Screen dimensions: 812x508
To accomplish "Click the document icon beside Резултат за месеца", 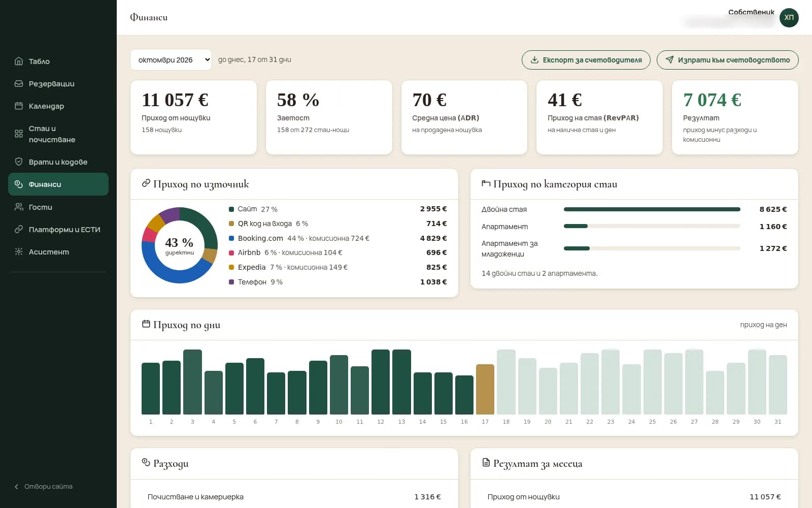I will (486, 462).
